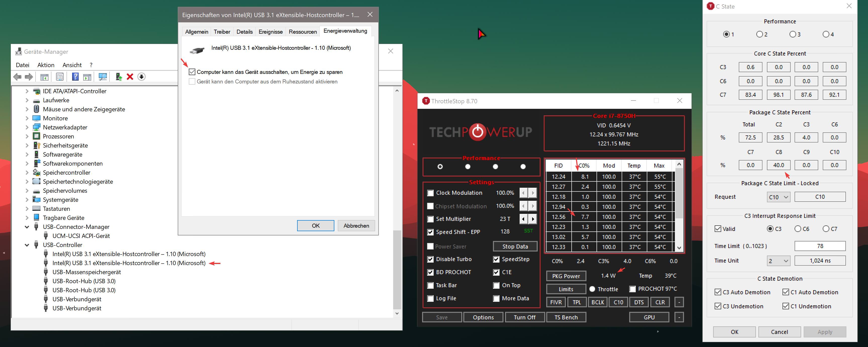Image resolution: width=868 pixels, height=347 pixels.
Task: Collapse the USB-Controller node
Action: (27, 245)
